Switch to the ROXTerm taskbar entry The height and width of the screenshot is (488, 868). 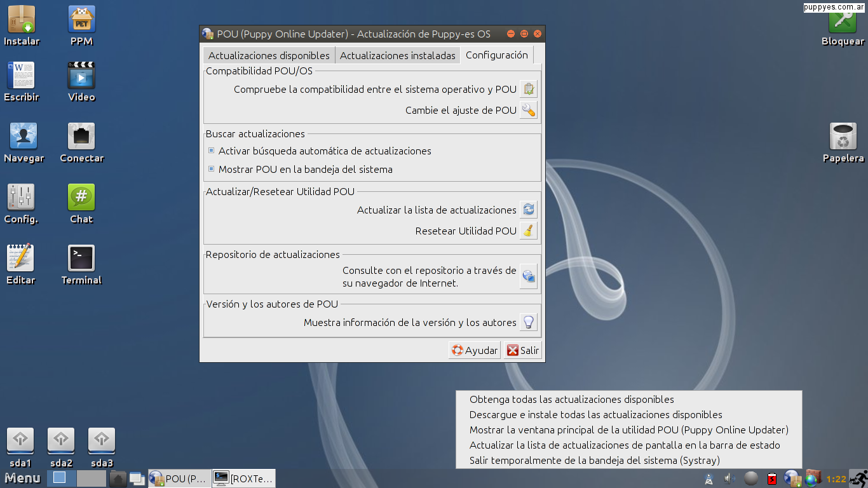click(244, 478)
